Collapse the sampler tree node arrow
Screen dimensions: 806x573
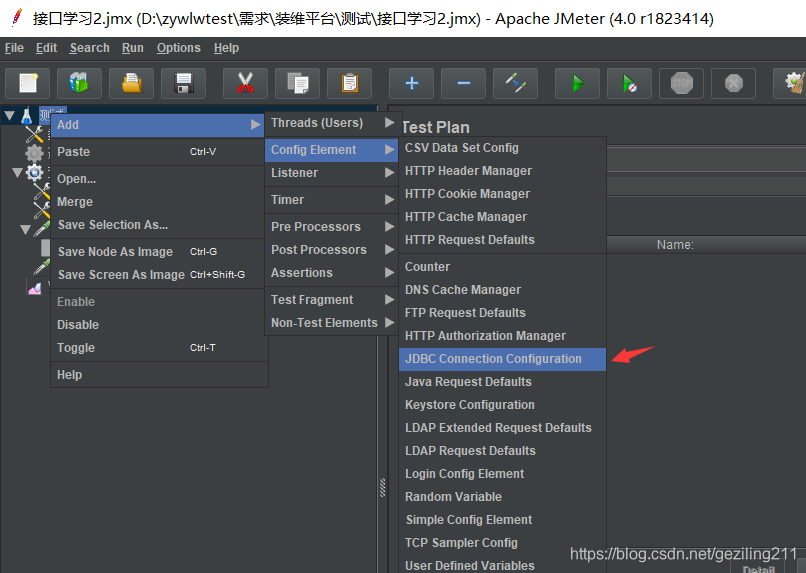click(x=25, y=230)
